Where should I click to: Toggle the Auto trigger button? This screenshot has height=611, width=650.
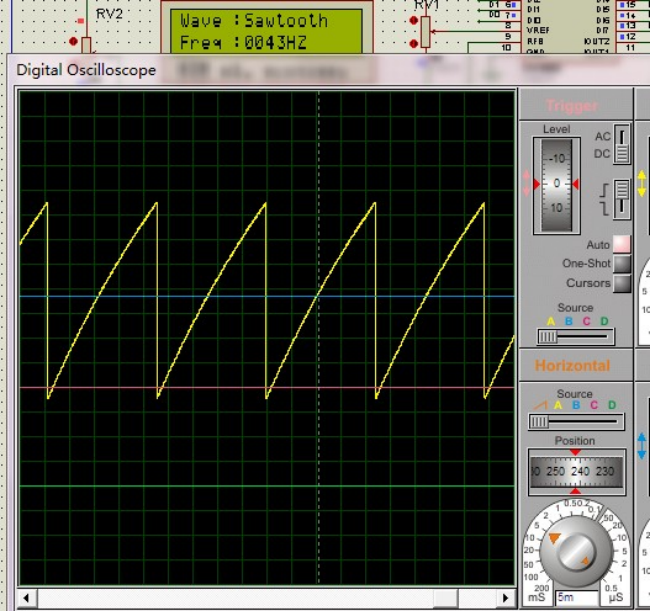pos(621,244)
